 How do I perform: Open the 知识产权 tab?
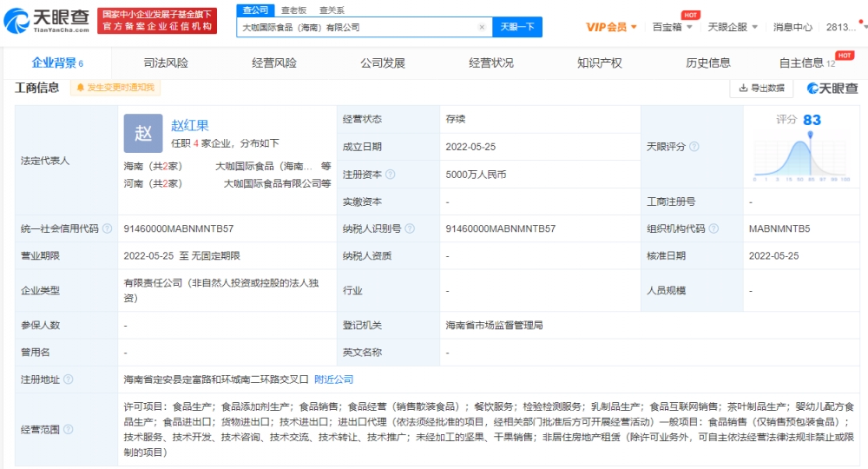600,63
